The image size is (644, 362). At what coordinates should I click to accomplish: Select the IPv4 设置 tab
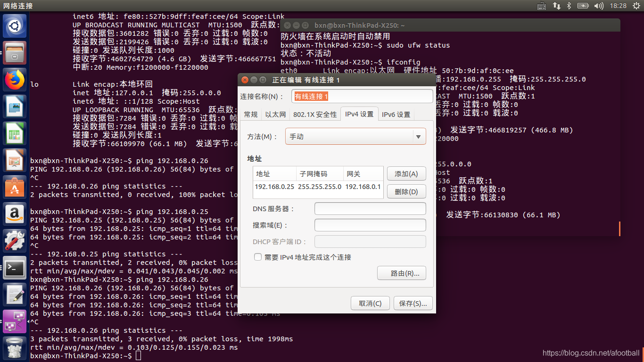click(x=359, y=114)
